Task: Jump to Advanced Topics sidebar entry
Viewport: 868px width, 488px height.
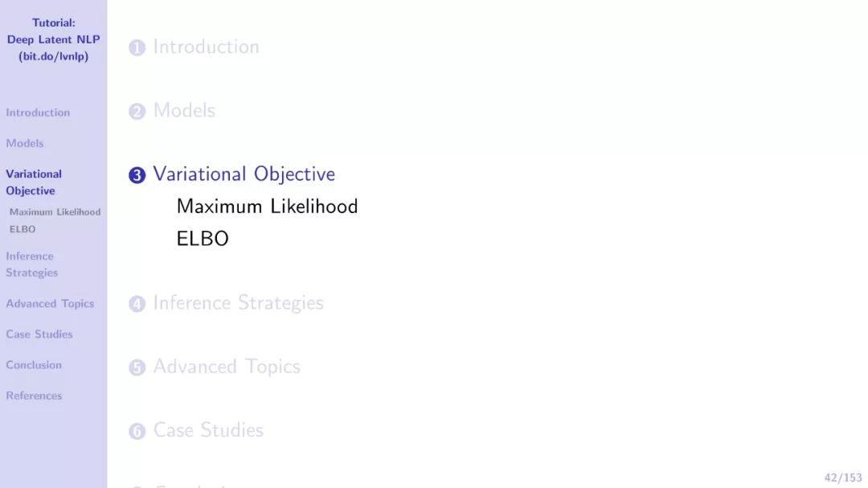Action: [x=50, y=304]
